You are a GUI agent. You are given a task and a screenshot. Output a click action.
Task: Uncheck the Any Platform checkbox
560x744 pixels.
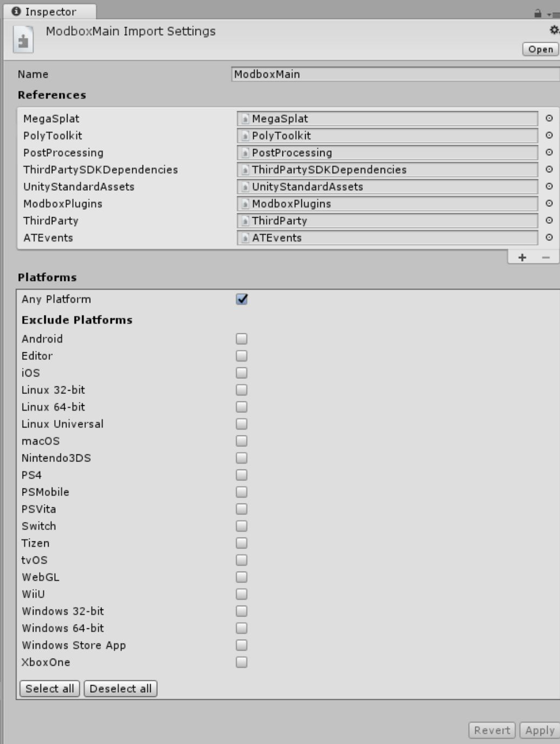click(x=242, y=299)
